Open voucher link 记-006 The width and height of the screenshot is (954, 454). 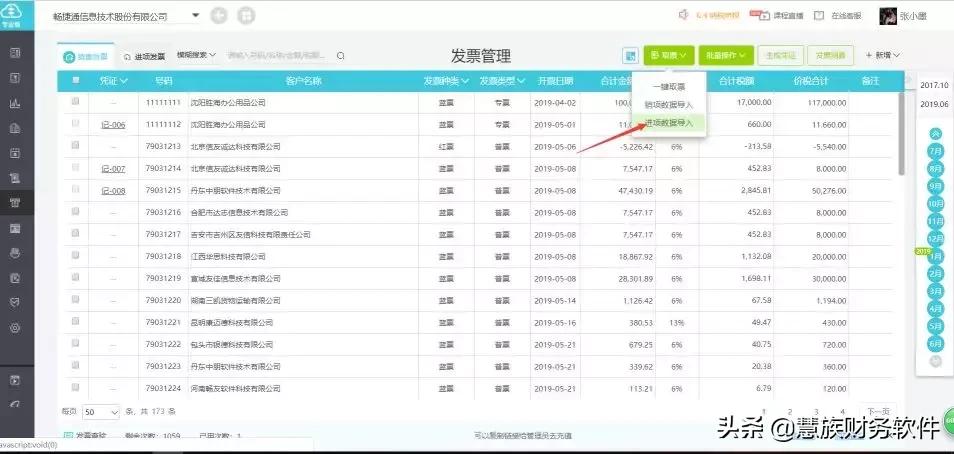pos(113,125)
